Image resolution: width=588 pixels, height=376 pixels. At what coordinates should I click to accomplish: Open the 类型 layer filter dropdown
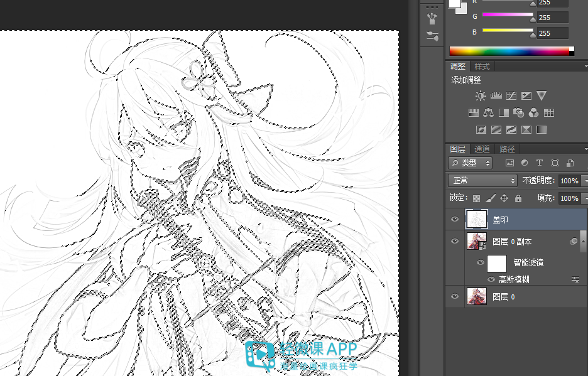click(470, 163)
